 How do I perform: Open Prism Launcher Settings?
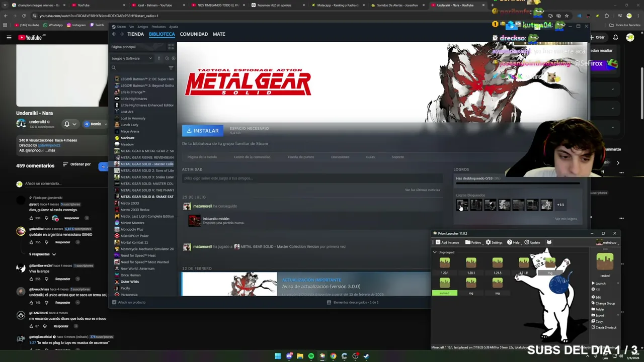pyautogui.click(x=494, y=242)
